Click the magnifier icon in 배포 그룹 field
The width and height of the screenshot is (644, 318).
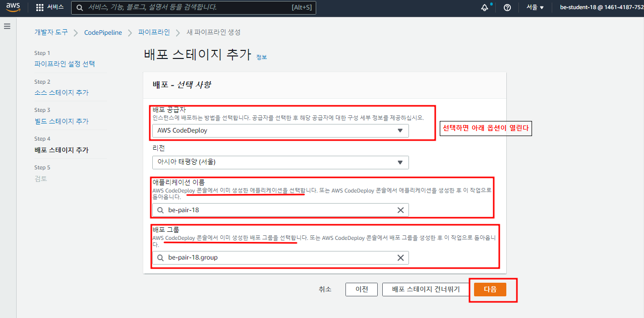[160, 258]
